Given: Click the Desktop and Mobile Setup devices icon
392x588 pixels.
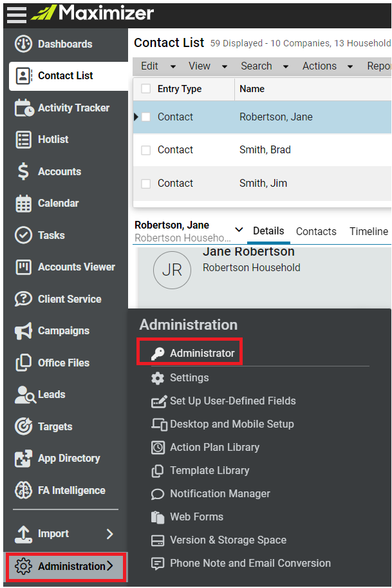Looking at the screenshot, I should 159,424.
